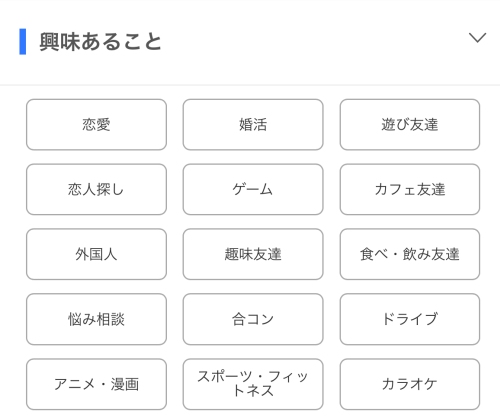Select the 恋愛 interest tag
The image size is (500, 418).
point(96,124)
